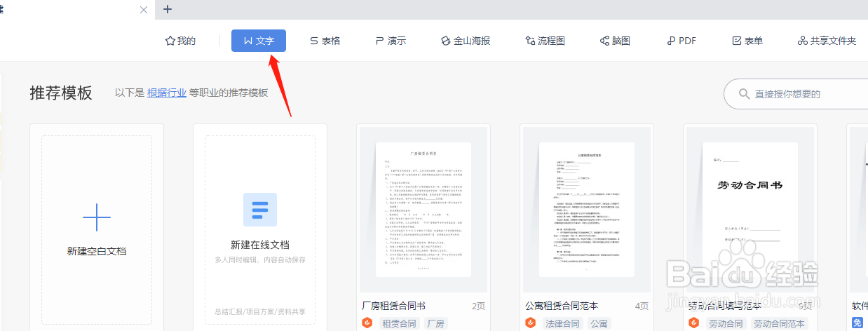This screenshot has height=331, width=868.
Task: Click orange badge under 劳动合同填写范本
Action: coord(694,323)
